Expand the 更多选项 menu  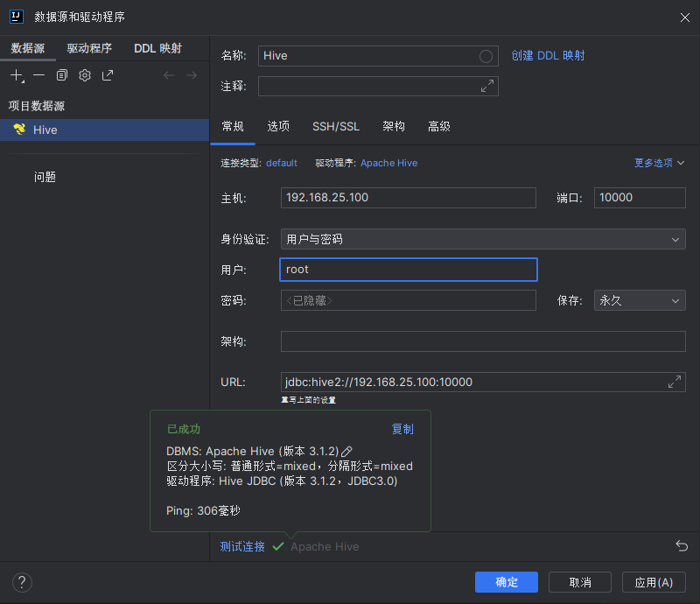click(659, 163)
